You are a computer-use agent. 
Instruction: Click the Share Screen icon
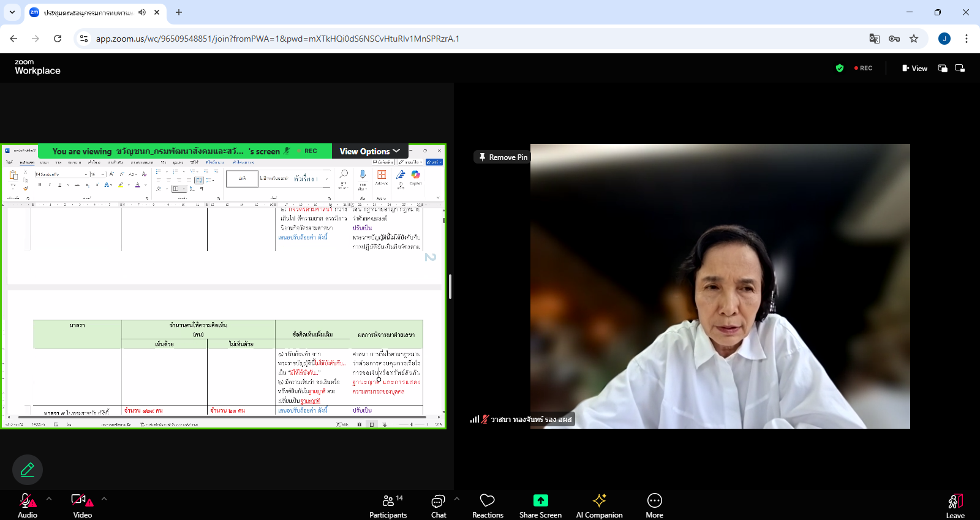[540, 500]
